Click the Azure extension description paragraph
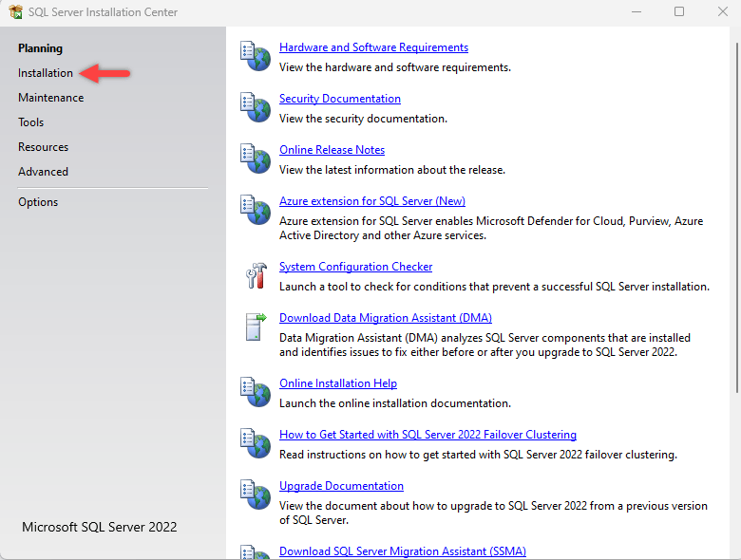741x560 pixels. click(491, 228)
